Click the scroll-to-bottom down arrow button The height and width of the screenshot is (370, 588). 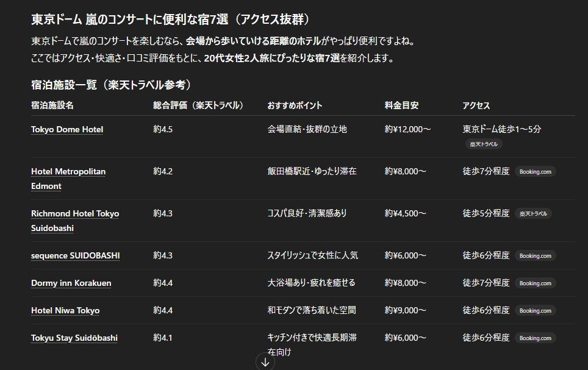(265, 362)
